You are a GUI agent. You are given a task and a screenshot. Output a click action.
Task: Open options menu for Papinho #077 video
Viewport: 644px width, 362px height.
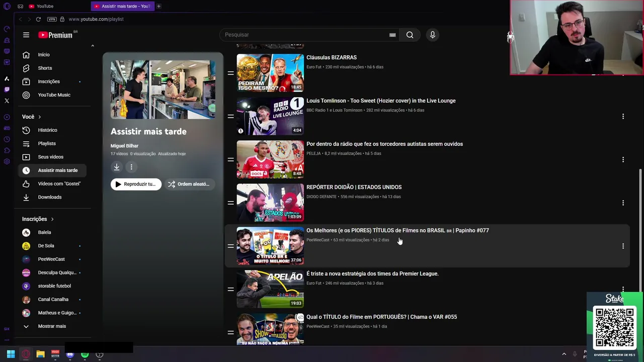623,246
